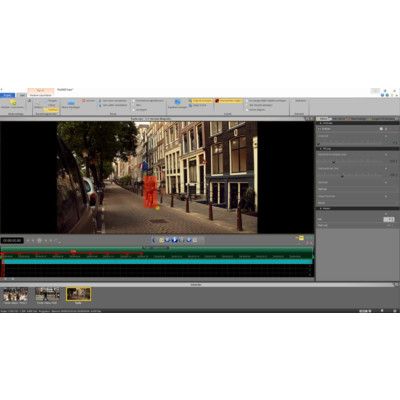Open the blue File tab in the ribbon
Viewport: 400px width, 400px height.
point(7,95)
